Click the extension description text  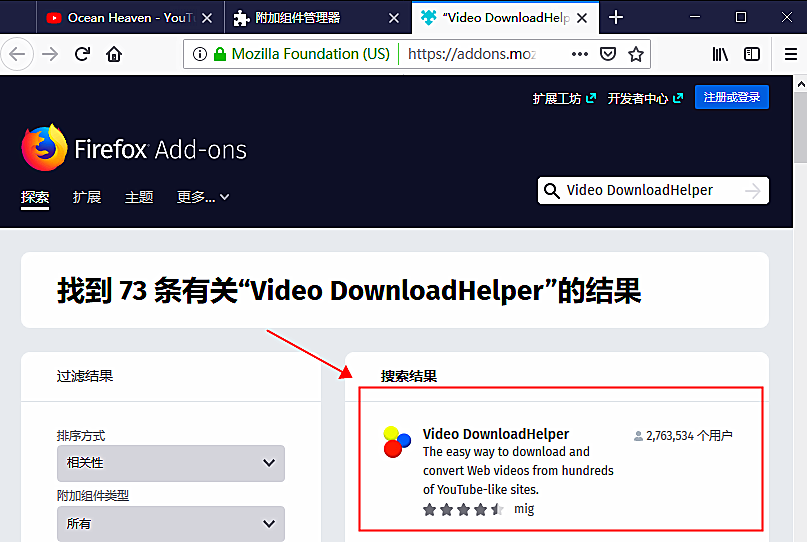[x=518, y=470]
